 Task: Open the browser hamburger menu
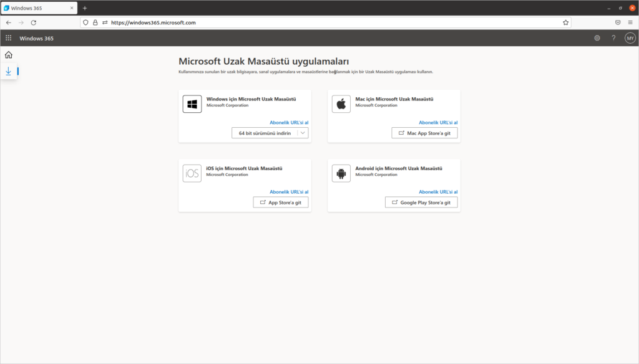(x=630, y=23)
